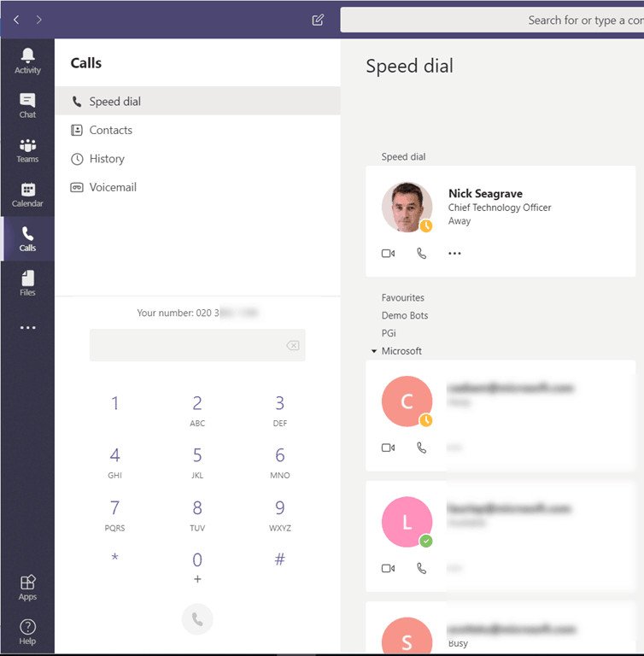This screenshot has width=644, height=656.
Task: Open the Chat section
Action: coord(27,105)
